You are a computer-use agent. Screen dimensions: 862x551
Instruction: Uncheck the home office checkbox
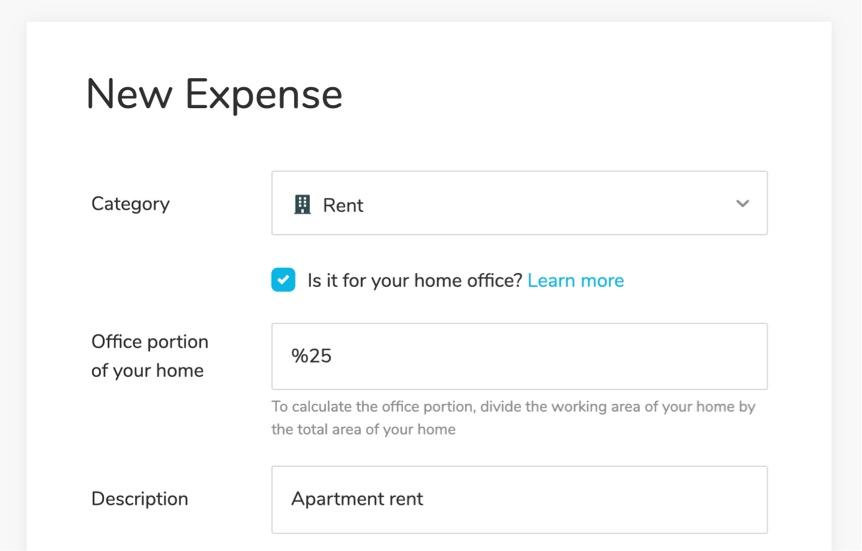click(283, 280)
